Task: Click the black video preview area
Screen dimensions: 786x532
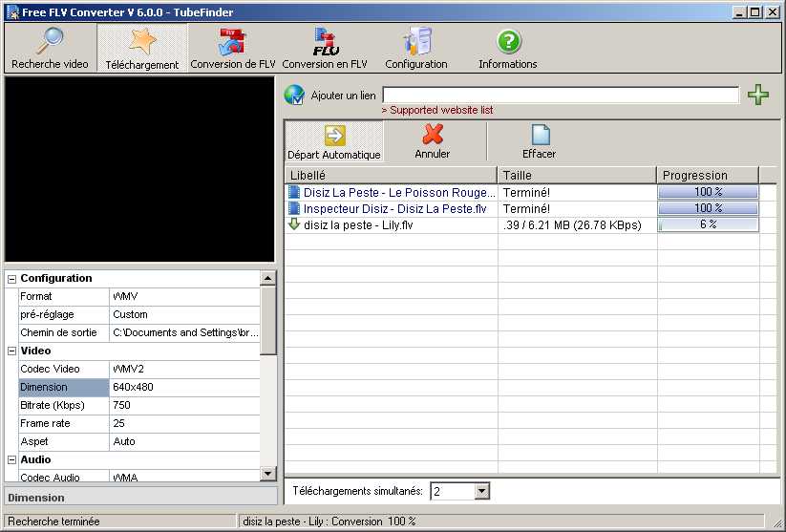Action: (139, 169)
